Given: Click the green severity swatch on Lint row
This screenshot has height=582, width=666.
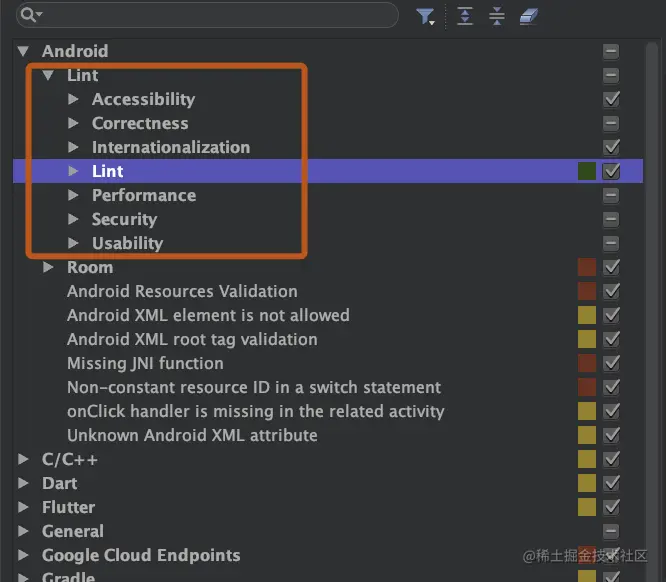Looking at the screenshot, I should pyautogui.click(x=587, y=171).
